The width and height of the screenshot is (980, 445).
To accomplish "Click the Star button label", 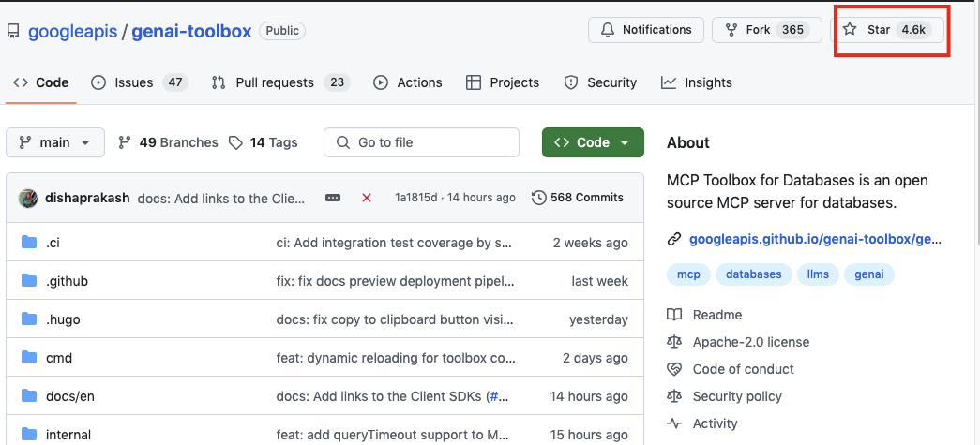I will pos(878,29).
